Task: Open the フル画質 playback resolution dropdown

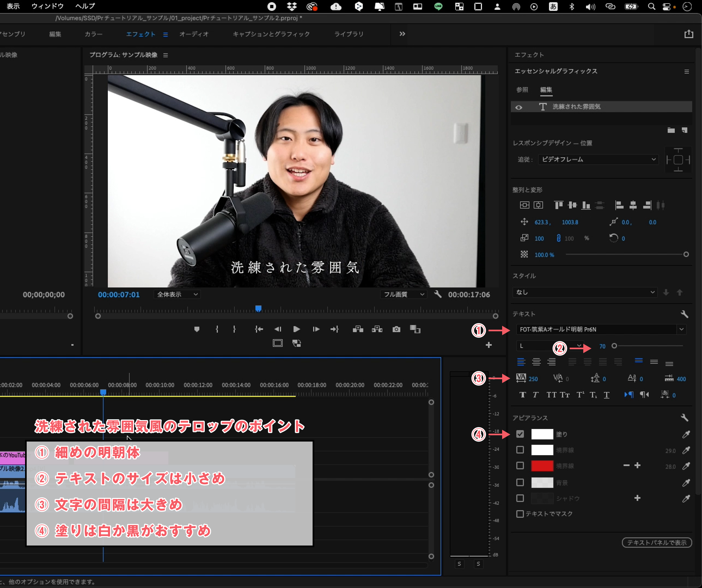Action: pyautogui.click(x=404, y=294)
